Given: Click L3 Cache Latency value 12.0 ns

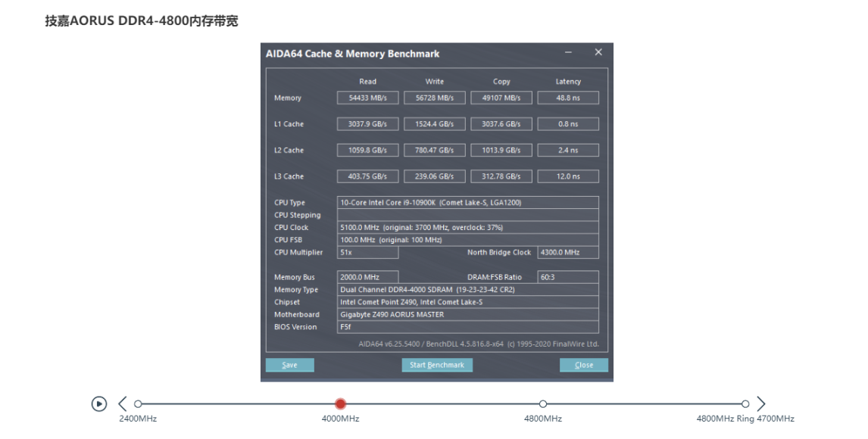Looking at the screenshot, I should (x=568, y=176).
